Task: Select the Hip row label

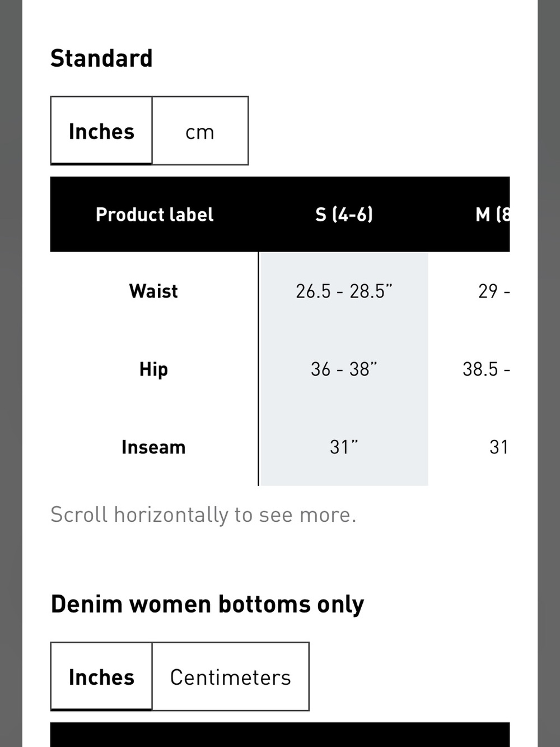Action: tap(153, 369)
